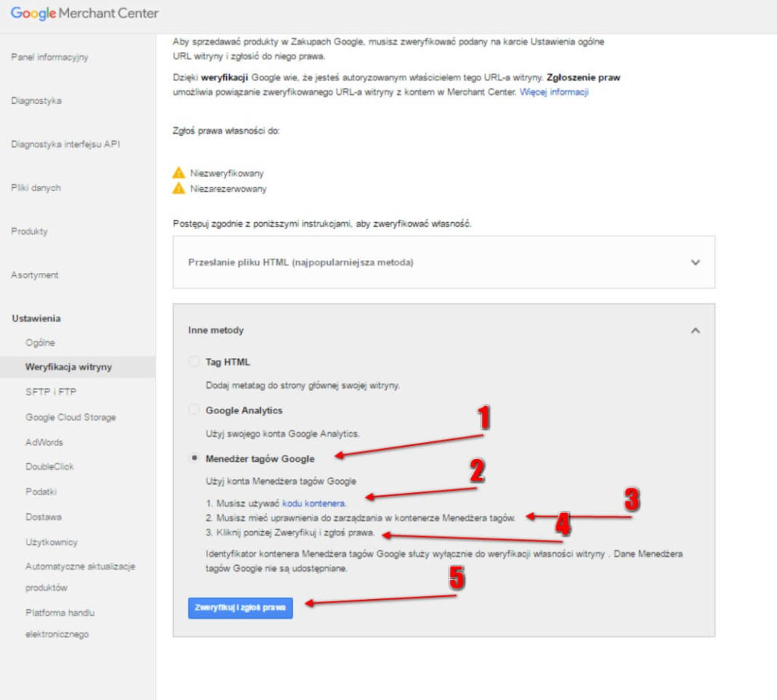Open Ogólne settings subsection
The width and height of the screenshot is (777, 700).
pos(40,343)
